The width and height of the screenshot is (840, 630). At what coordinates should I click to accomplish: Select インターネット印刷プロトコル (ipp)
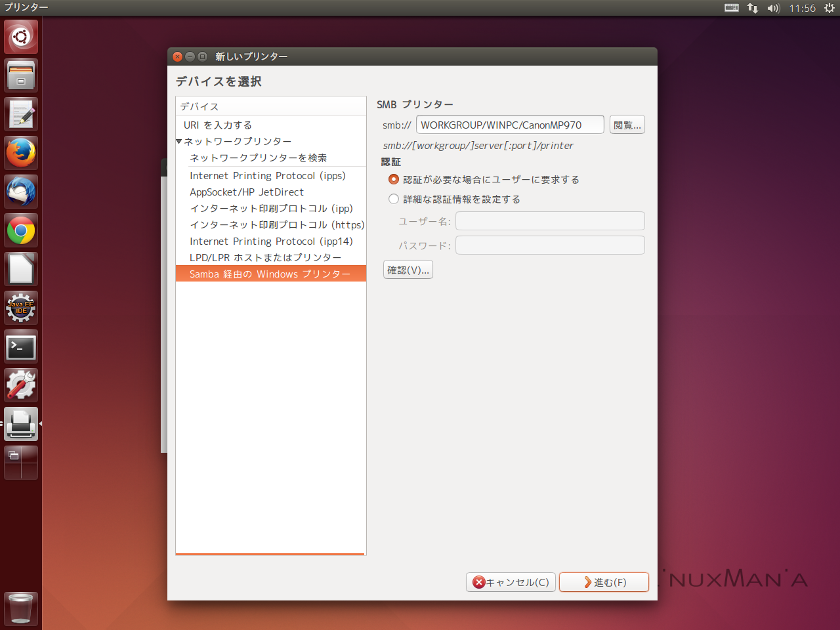click(x=271, y=209)
